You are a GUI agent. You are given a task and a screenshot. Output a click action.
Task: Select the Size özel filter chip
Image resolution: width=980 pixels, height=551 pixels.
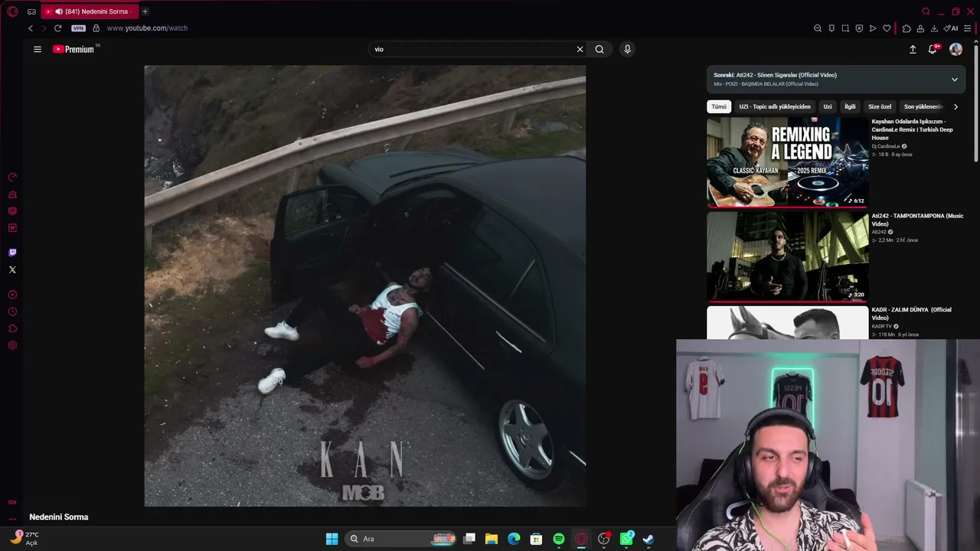pyautogui.click(x=880, y=107)
